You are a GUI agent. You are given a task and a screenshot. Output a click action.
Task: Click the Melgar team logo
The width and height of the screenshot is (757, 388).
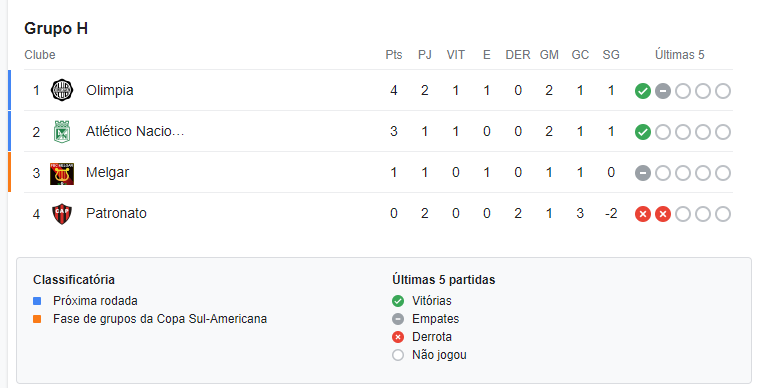62,173
